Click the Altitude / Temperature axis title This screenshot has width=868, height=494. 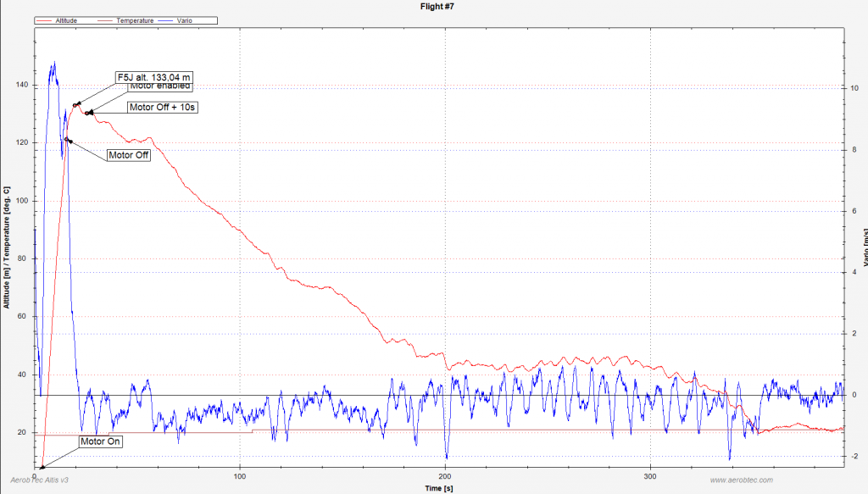coord(6,247)
